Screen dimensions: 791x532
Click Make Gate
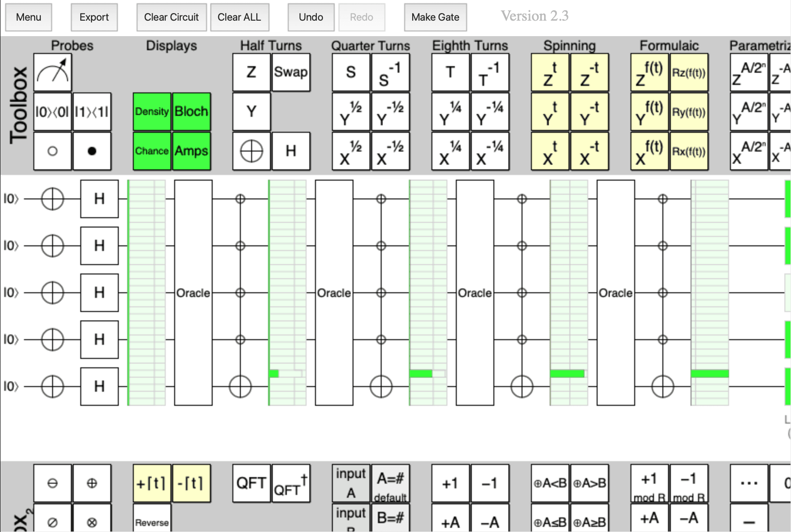435,17
